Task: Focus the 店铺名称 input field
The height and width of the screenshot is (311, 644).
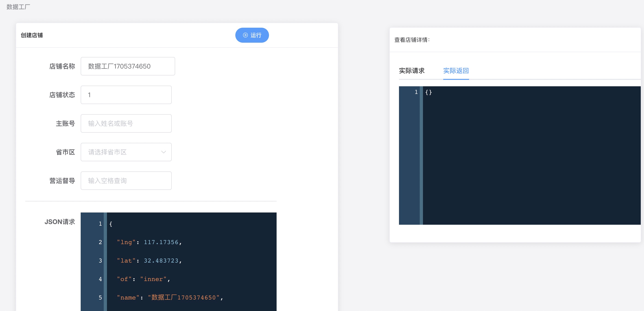Action: [x=128, y=66]
